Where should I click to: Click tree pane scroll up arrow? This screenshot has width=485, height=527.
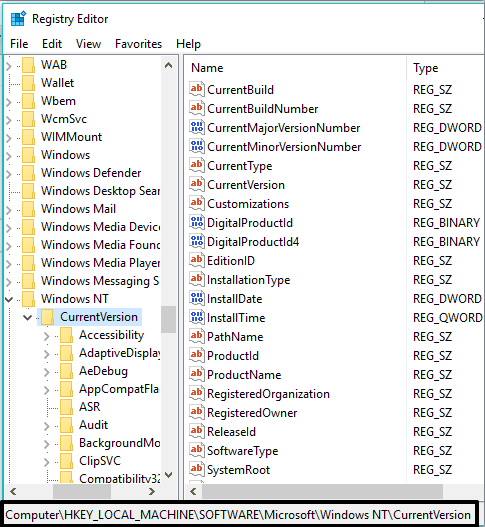point(169,65)
